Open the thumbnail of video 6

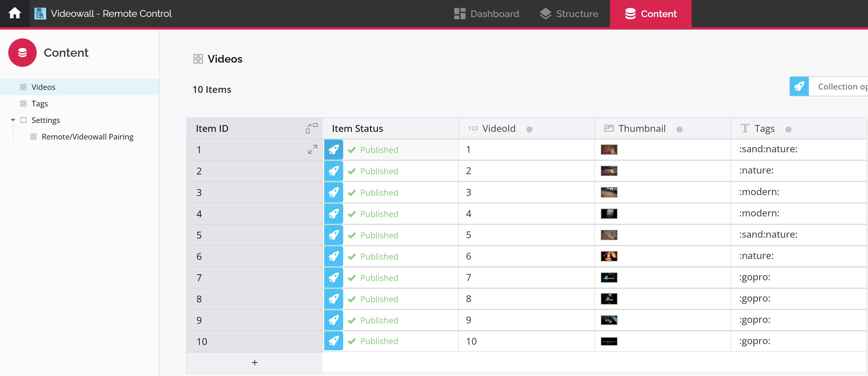pos(609,256)
